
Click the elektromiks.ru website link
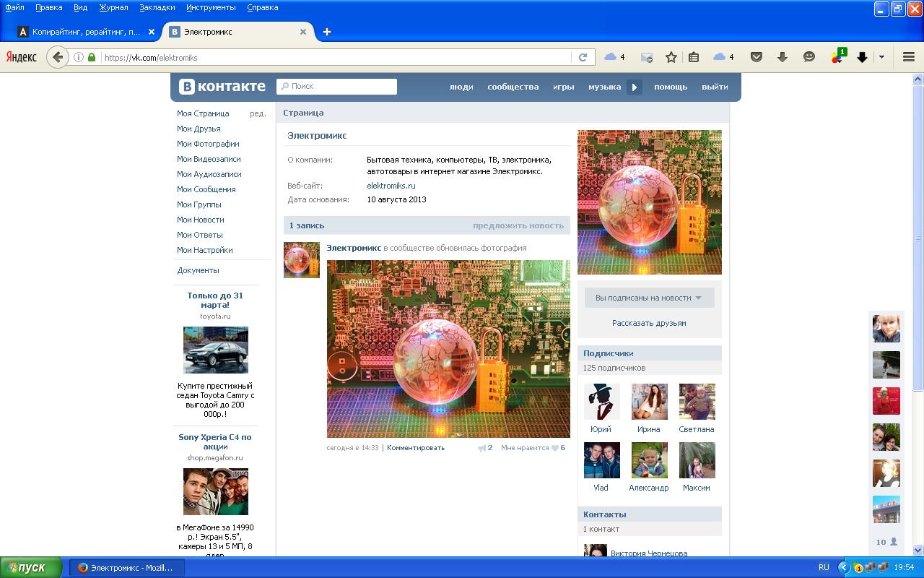pyautogui.click(x=391, y=186)
